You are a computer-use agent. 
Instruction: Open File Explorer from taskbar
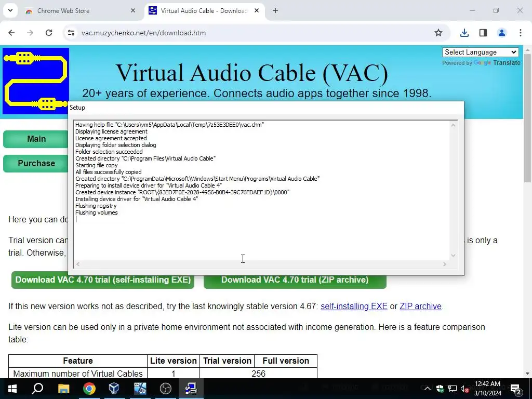63,389
